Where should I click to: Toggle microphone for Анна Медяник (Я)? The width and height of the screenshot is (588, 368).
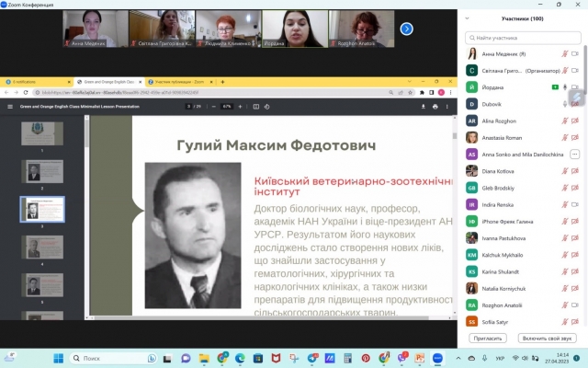[565, 53]
